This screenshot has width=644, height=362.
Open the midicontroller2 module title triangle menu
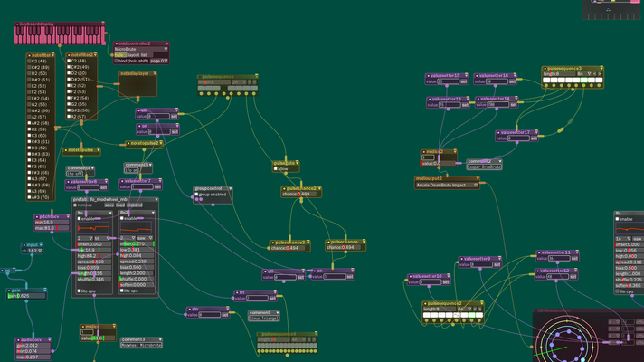[x=166, y=43]
